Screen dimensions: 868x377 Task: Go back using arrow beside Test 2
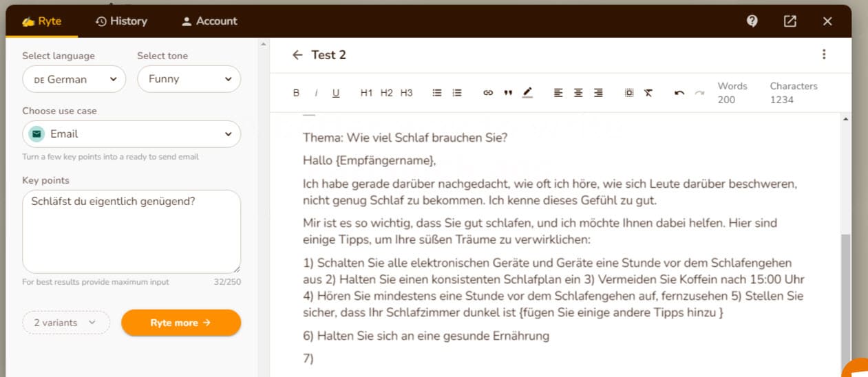pyautogui.click(x=297, y=55)
